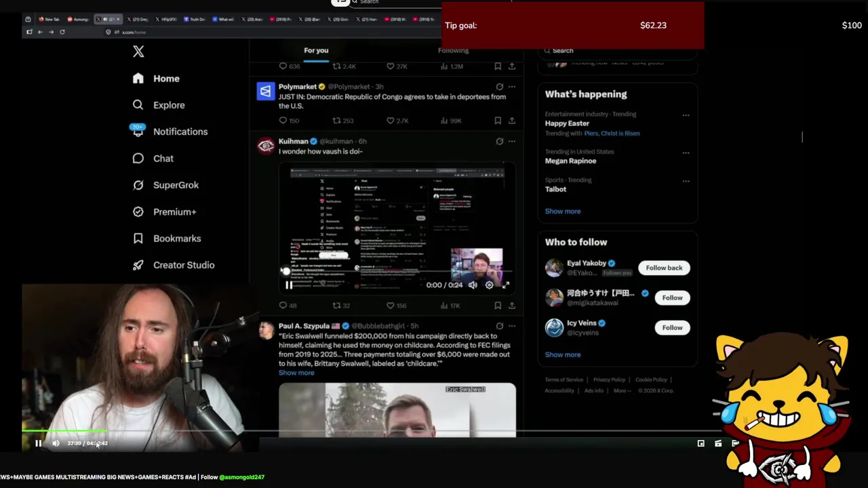Share the Polymarket post
The width and height of the screenshot is (868, 488).
(x=512, y=121)
